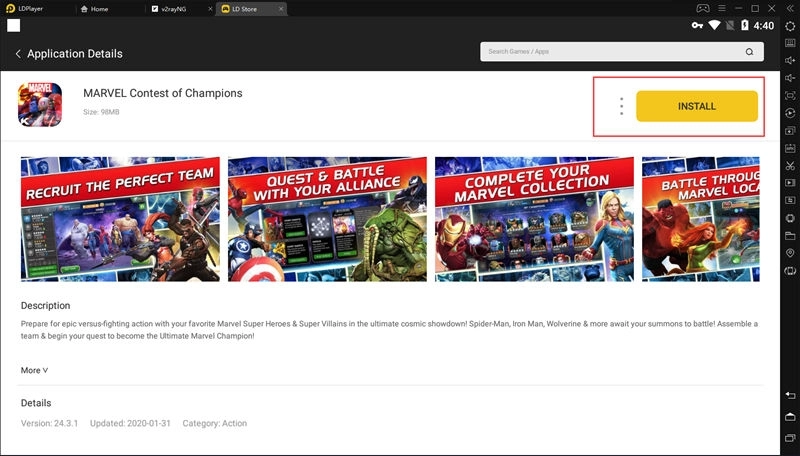Viewport: 800px width, 456px height.
Task: Open the three-dot options next to Install
Action: (621, 106)
